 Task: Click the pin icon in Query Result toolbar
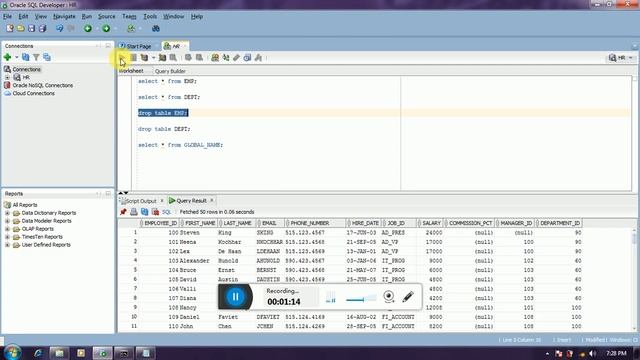pyautogui.click(x=123, y=212)
